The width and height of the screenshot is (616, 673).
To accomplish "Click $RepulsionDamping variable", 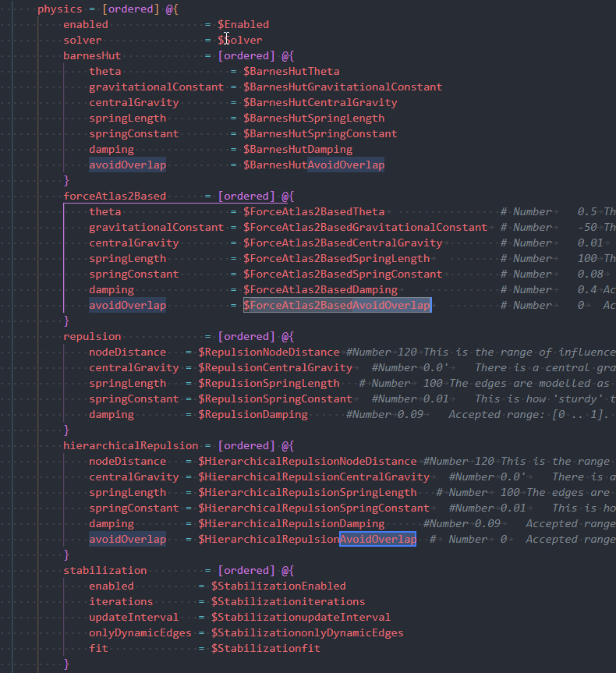I will [x=253, y=415].
